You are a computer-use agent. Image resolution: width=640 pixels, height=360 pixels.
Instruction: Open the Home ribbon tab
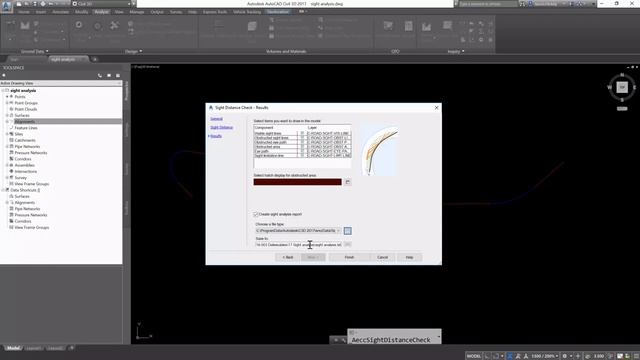click(x=23, y=12)
